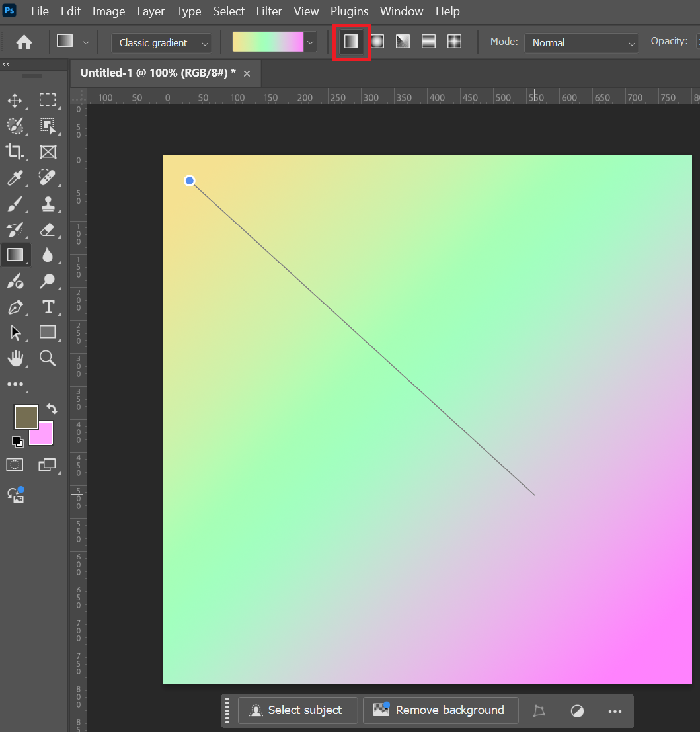Open the tool preset picker arrow
The height and width of the screenshot is (732, 700).
coord(86,42)
